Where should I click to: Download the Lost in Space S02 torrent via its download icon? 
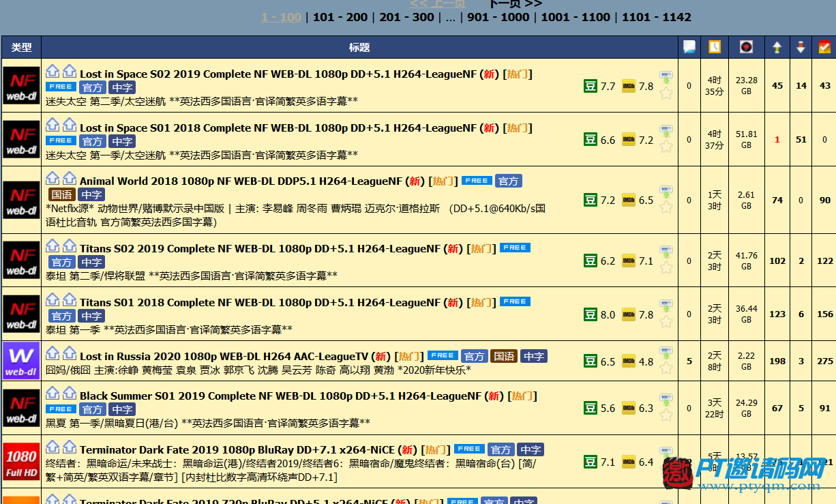pos(666,77)
